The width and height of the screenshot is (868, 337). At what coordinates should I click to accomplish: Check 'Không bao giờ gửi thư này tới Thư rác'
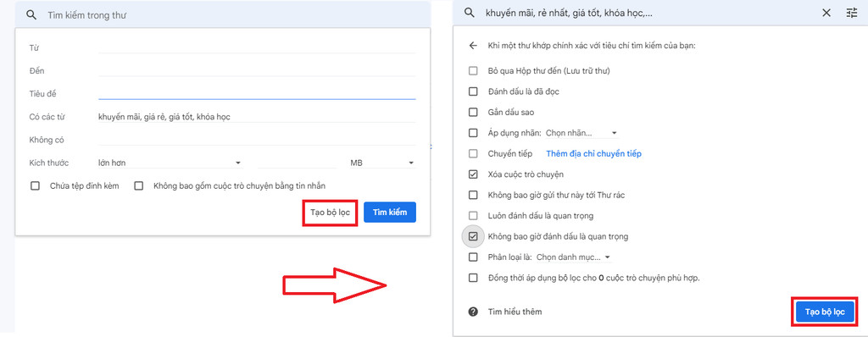(473, 195)
